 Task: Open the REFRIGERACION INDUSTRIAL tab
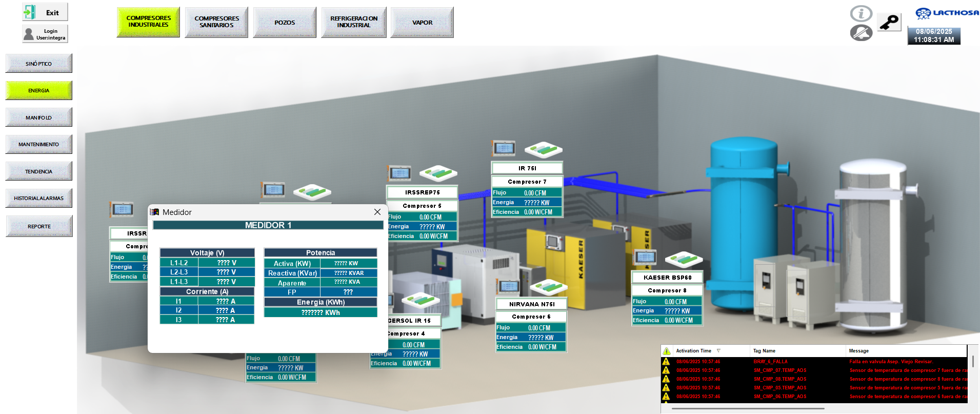click(354, 22)
